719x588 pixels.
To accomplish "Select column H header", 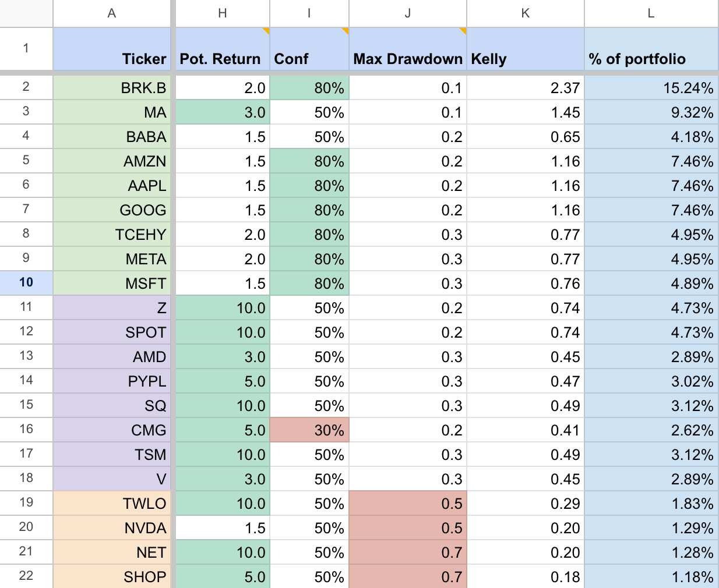I will 223,13.
